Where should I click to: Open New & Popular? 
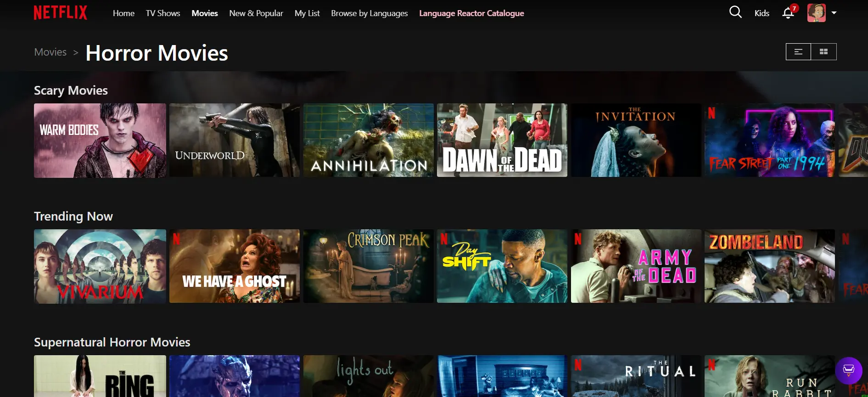(x=256, y=13)
